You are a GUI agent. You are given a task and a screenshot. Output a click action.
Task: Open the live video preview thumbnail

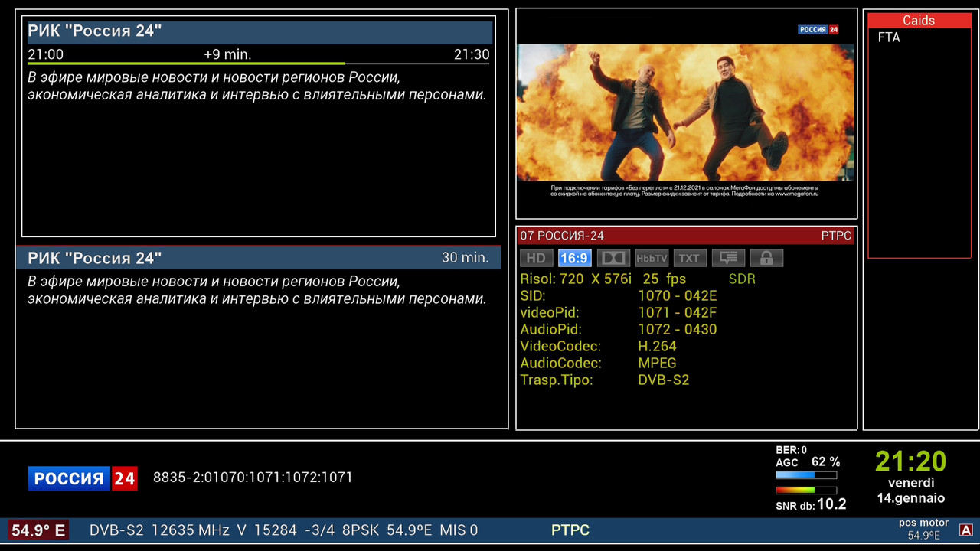[686, 113]
